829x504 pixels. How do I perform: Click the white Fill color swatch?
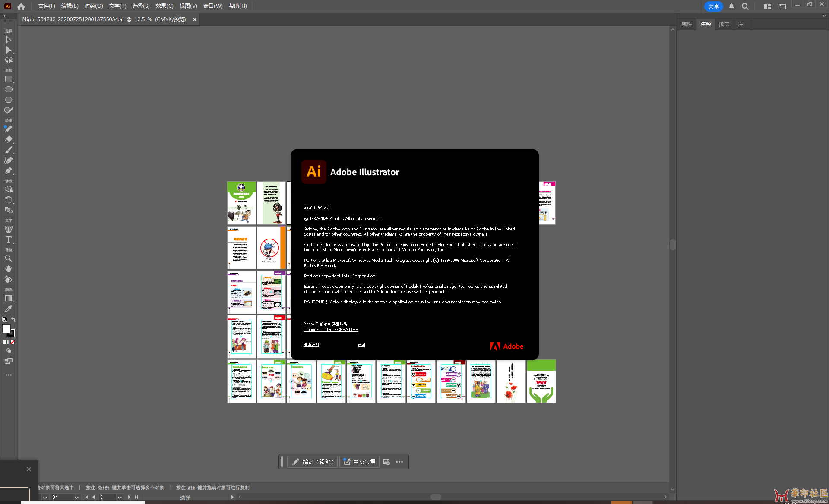[x=6, y=329]
